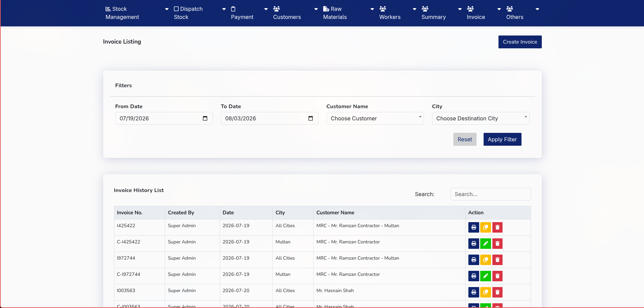
Task: Print invoice I972744
Action: (473, 260)
